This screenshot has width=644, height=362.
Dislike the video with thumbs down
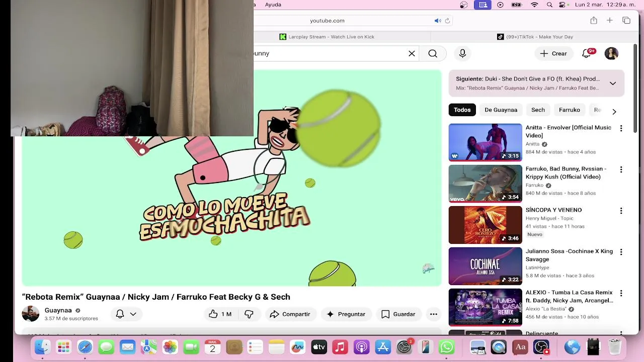(x=249, y=314)
